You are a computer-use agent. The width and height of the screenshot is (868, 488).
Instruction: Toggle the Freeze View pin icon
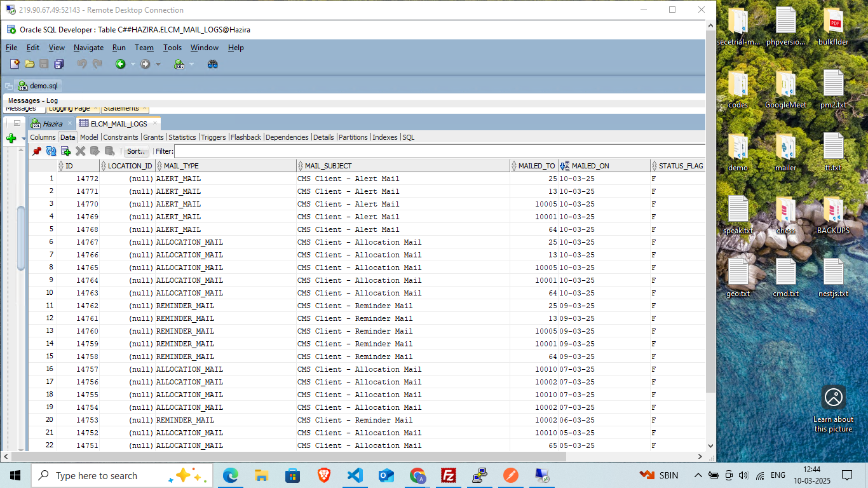click(37, 151)
